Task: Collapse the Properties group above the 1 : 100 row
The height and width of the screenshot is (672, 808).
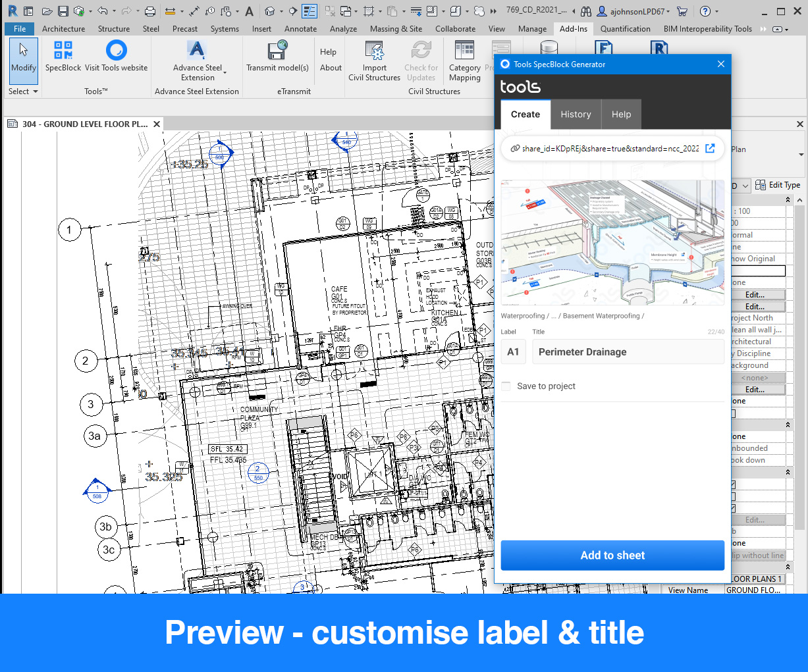Action: [x=788, y=199]
